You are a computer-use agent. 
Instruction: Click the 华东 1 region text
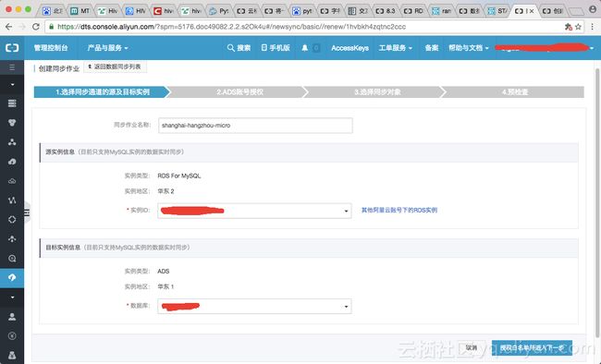pyautogui.click(x=166, y=286)
